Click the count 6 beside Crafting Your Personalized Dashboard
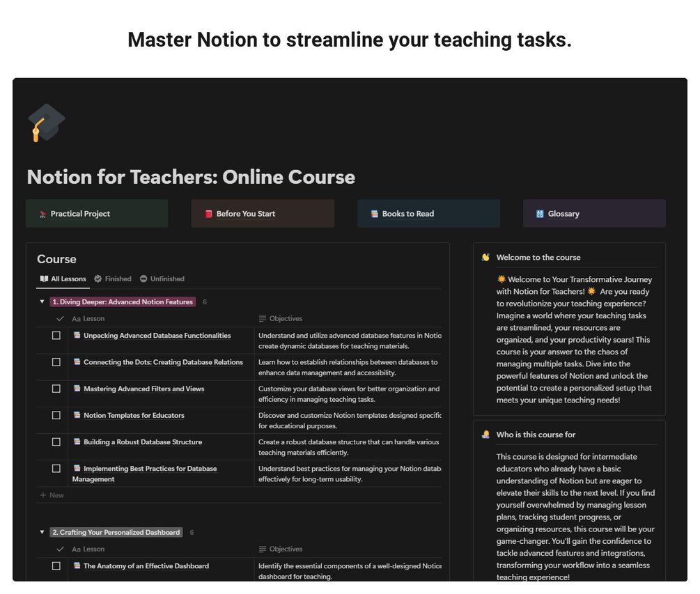The width and height of the screenshot is (700, 594). (x=192, y=533)
